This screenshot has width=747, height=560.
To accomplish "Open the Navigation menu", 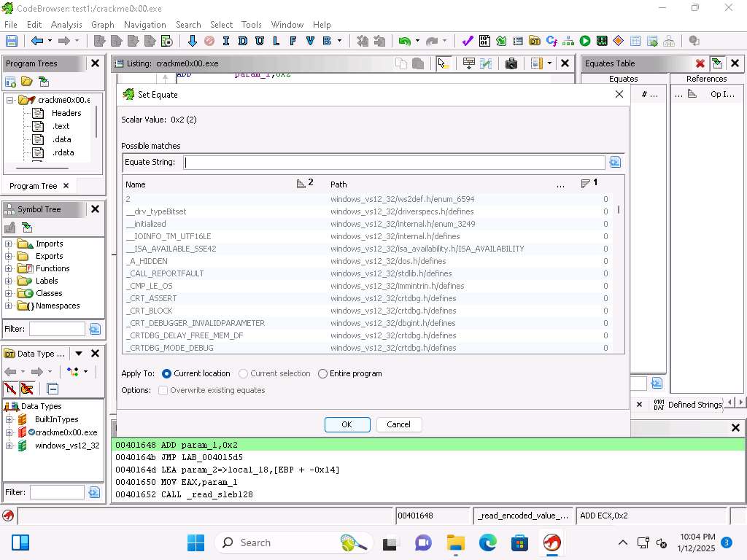I will (x=144, y=24).
